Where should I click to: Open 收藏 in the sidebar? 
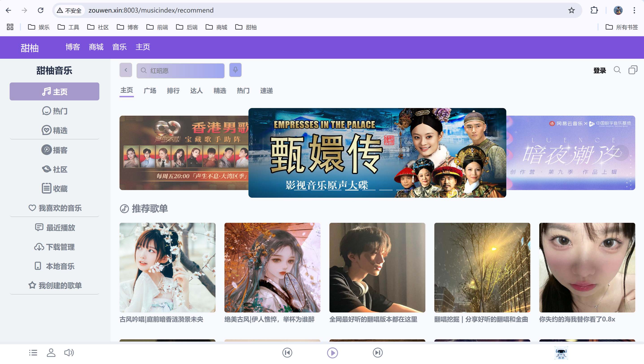pyautogui.click(x=54, y=188)
